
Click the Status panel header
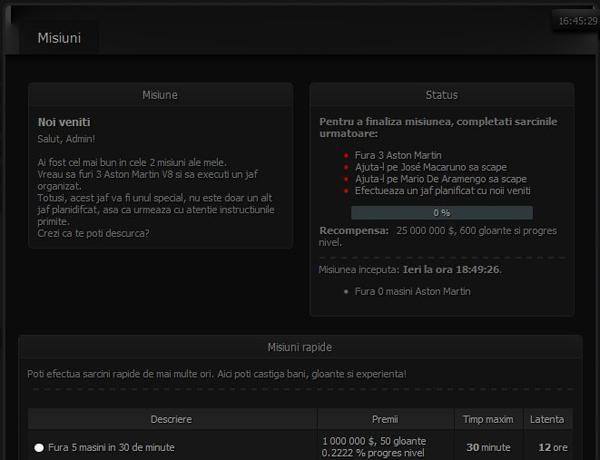(441, 95)
